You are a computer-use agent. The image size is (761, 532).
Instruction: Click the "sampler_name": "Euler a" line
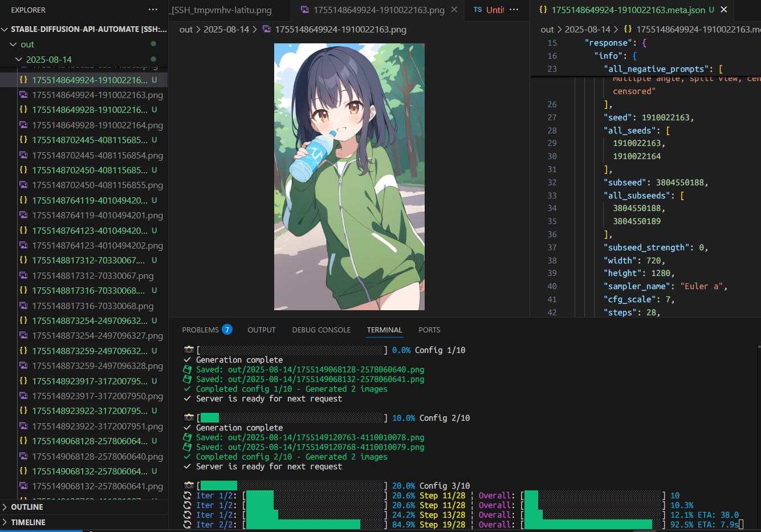[x=666, y=286]
